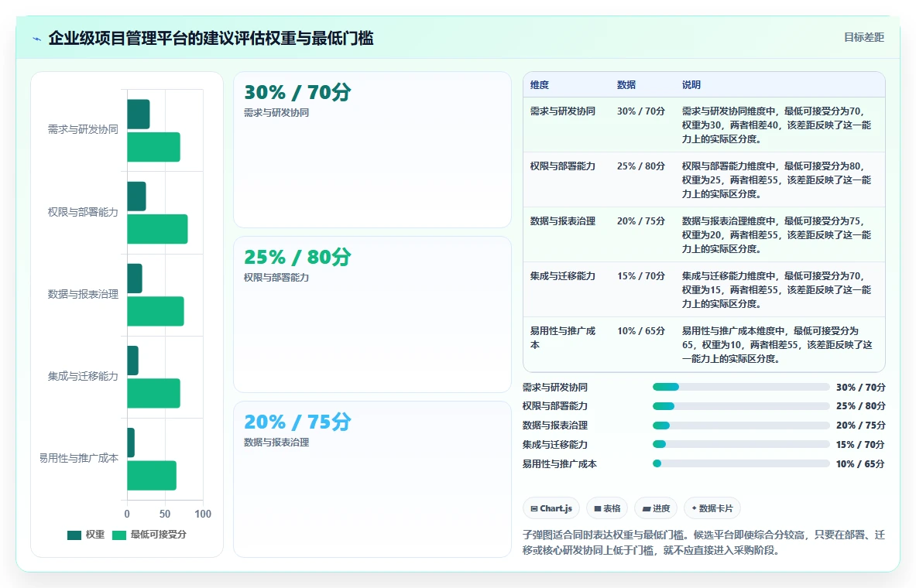Click the 目标差距 label in header
916x588 pixels.
(x=863, y=37)
